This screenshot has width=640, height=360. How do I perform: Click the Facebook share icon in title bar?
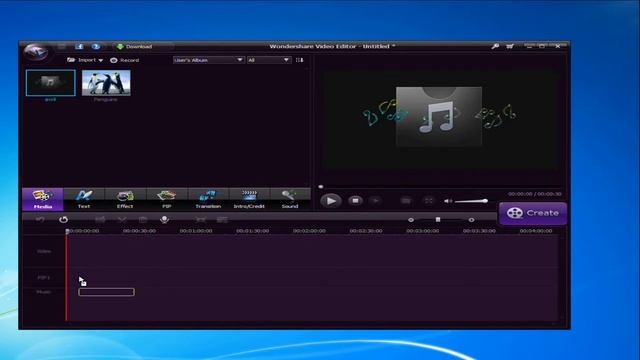coord(79,47)
